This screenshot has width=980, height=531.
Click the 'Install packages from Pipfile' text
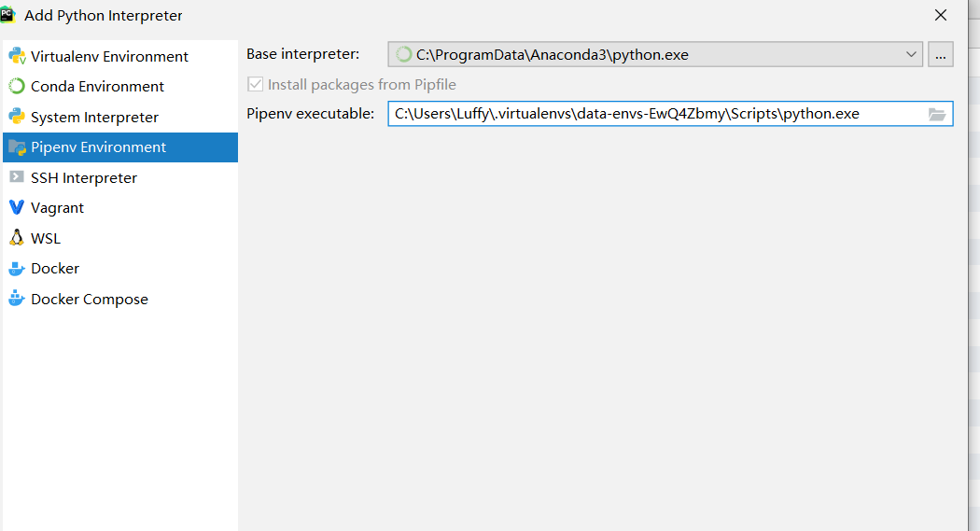362,84
